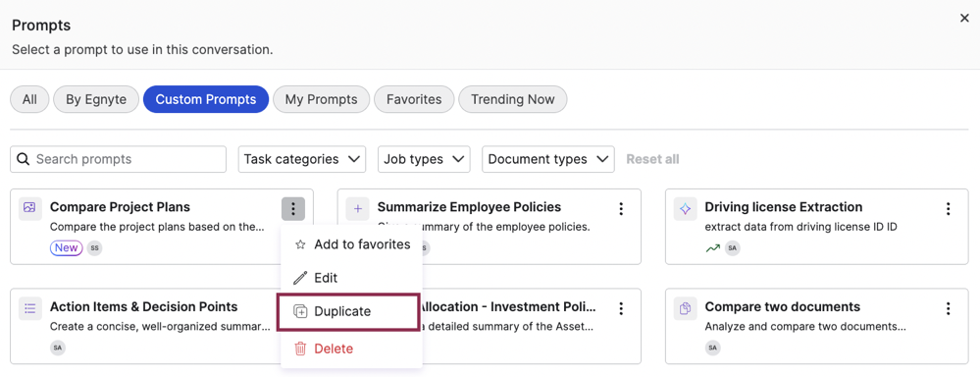Close the Prompts dialog
This screenshot has width=980, height=377.
pyautogui.click(x=964, y=19)
